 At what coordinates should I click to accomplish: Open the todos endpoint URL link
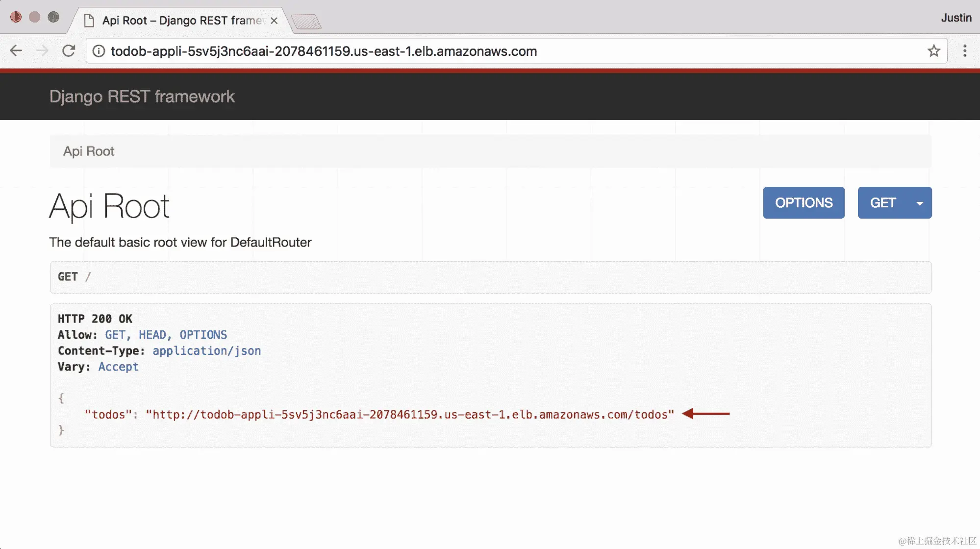[410, 415]
